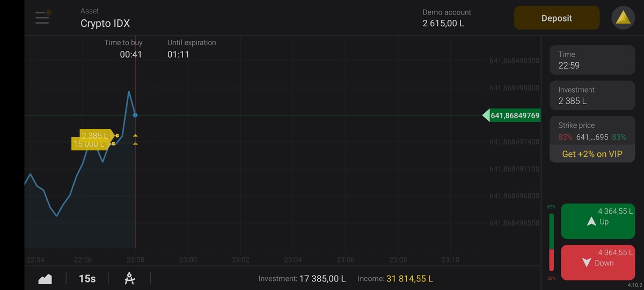Tap the Up arrow icon
The image size is (644, 290).
(x=591, y=221)
